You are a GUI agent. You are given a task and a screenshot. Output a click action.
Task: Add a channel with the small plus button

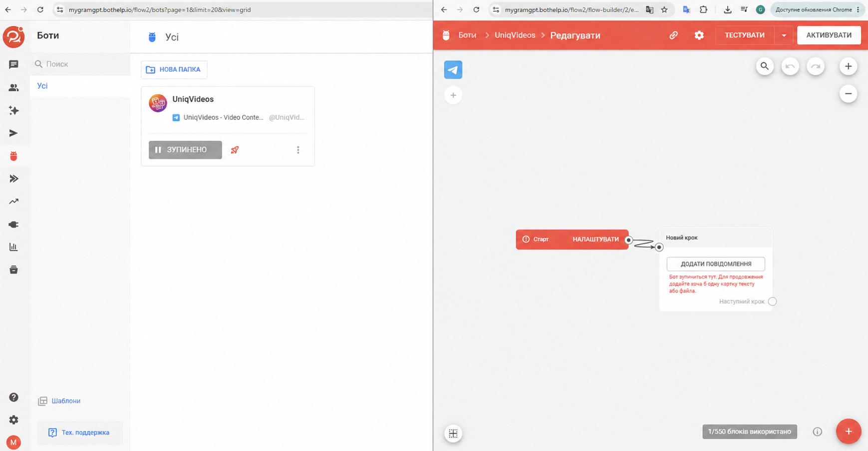click(453, 95)
